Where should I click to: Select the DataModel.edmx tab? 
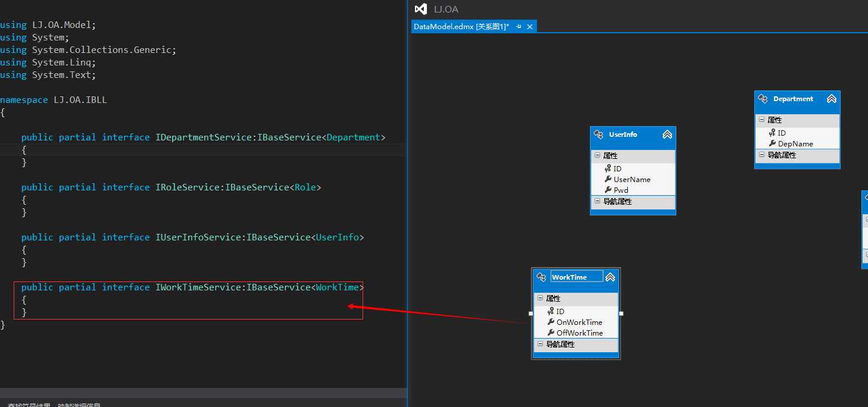click(x=461, y=27)
